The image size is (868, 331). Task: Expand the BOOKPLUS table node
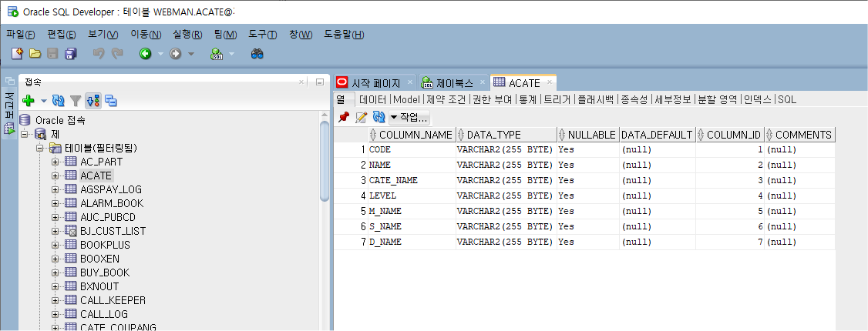(x=55, y=245)
